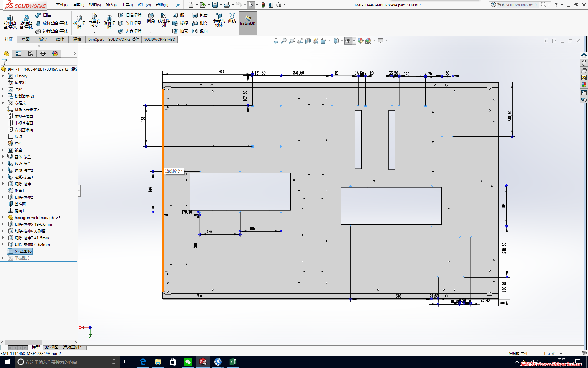Open the DisplayManager tab
Screen dimensions: 588x368
[55, 54]
